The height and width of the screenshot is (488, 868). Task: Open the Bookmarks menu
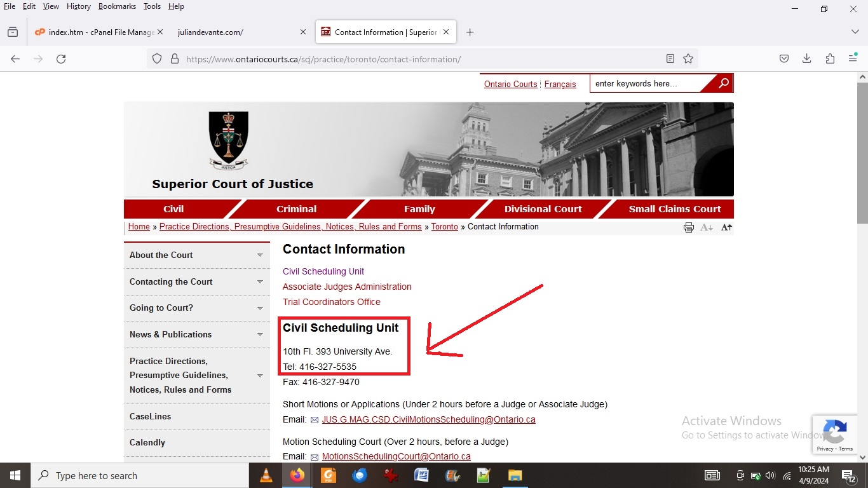click(x=117, y=6)
